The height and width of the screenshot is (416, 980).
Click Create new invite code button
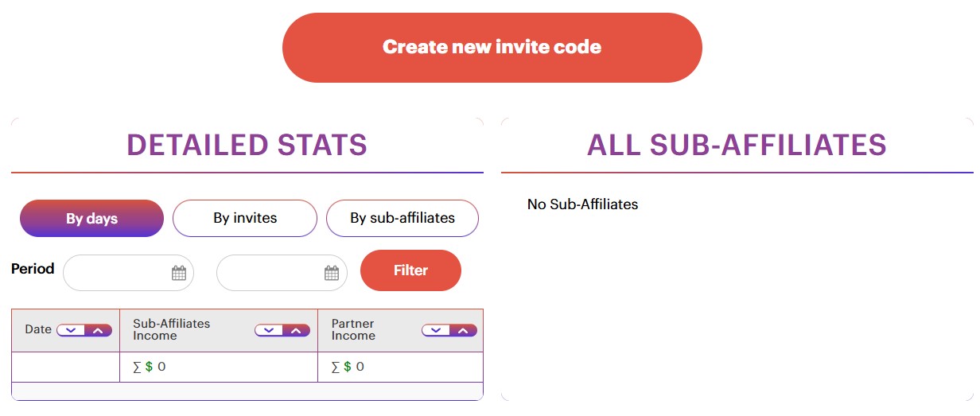pos(492,48)
